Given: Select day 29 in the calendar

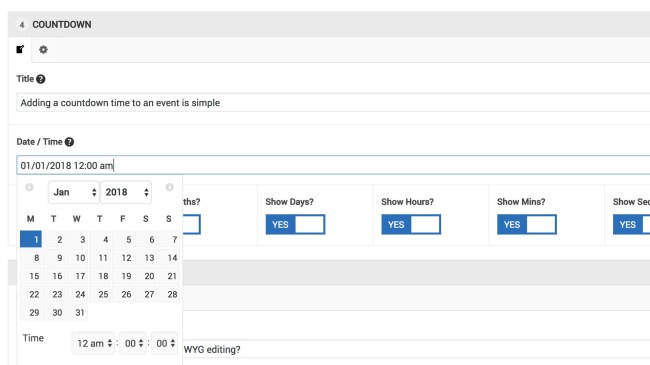Looking at the screenshot, I should [31, 312].
